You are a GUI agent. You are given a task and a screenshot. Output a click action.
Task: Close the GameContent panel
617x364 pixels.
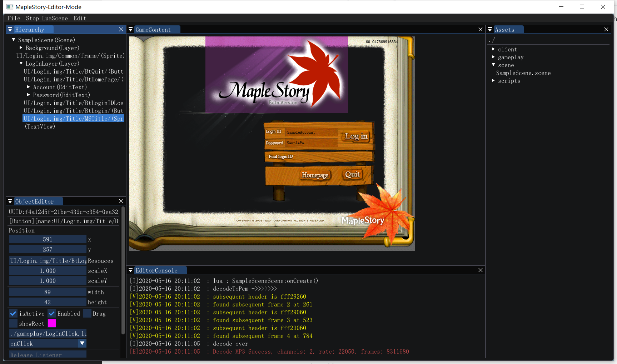pos(481,30)
